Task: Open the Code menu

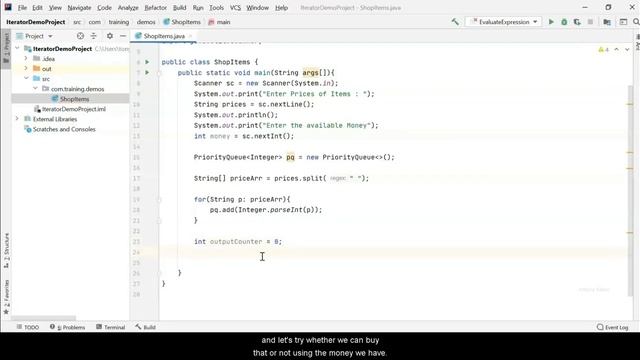Action: pos(104,7)
